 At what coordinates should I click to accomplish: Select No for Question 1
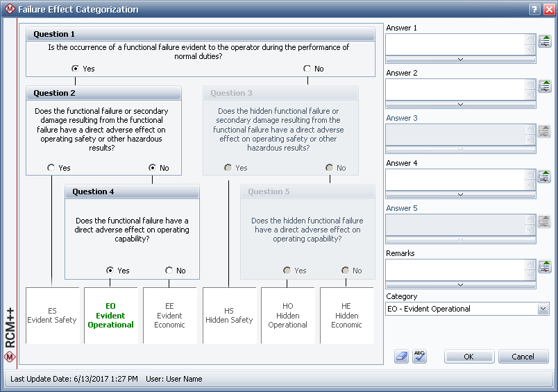coord(307,69)
